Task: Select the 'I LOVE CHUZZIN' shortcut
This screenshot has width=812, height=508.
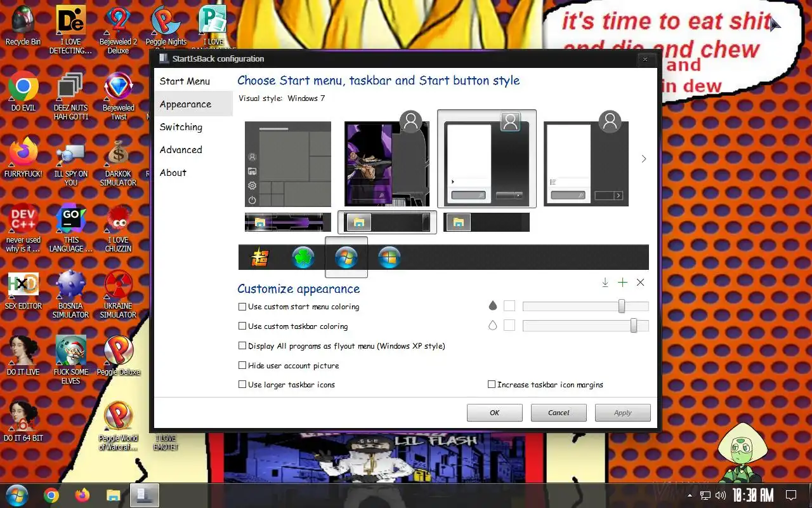Action: point(118,229)
